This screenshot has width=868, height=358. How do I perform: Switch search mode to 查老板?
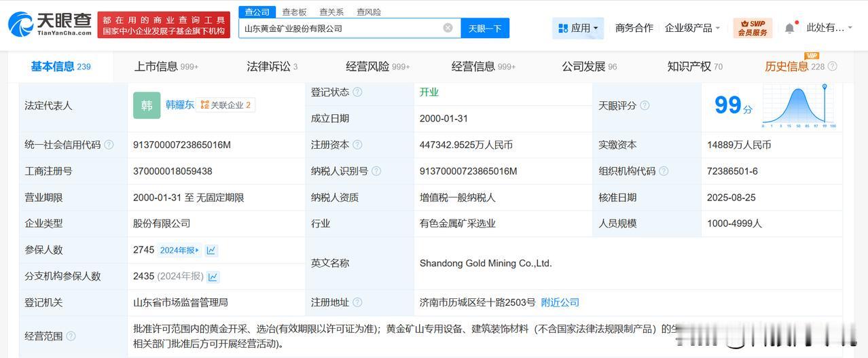tap(294, 12)
